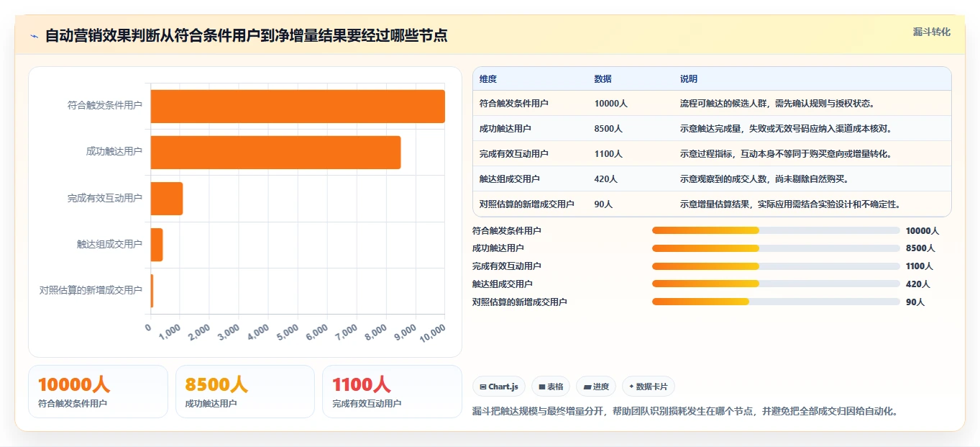
Task: Click chart y-axis label 成功触达用户
Action: pos(114,152)
